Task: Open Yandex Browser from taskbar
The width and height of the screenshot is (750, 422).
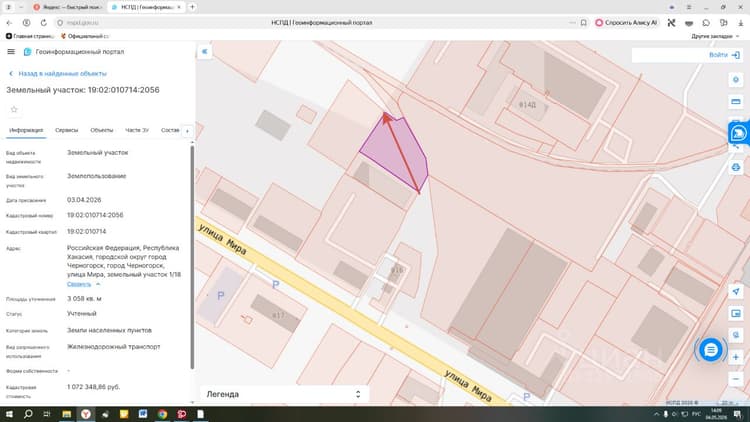Action: [x=86, y=414]
